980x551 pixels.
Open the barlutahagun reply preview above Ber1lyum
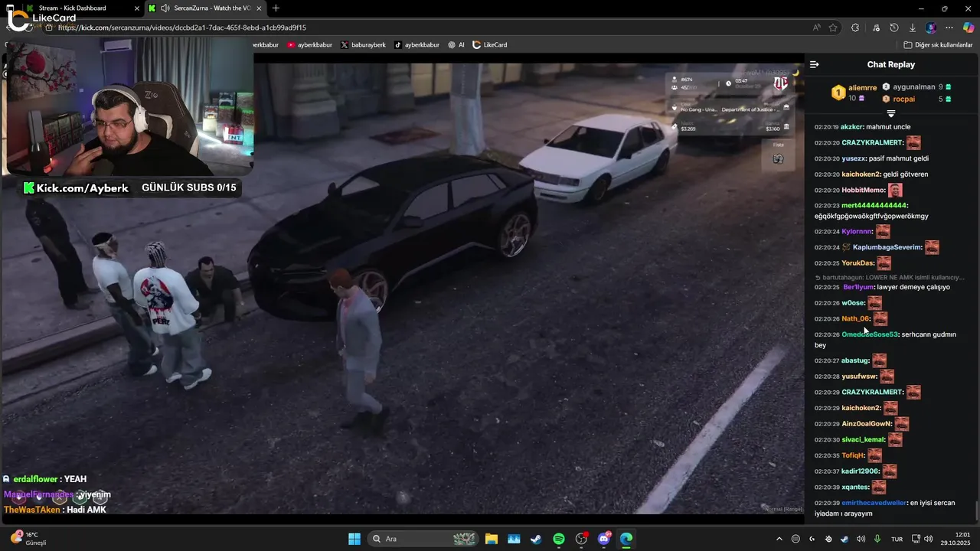pyautogui.click(x=890, y=277)
